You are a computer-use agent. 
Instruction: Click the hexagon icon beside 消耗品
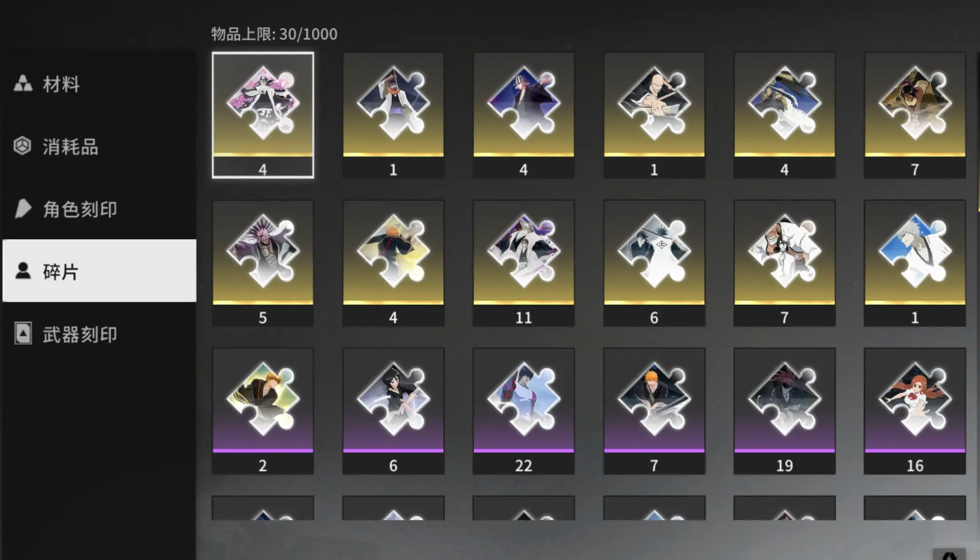(x=23, y=146)
